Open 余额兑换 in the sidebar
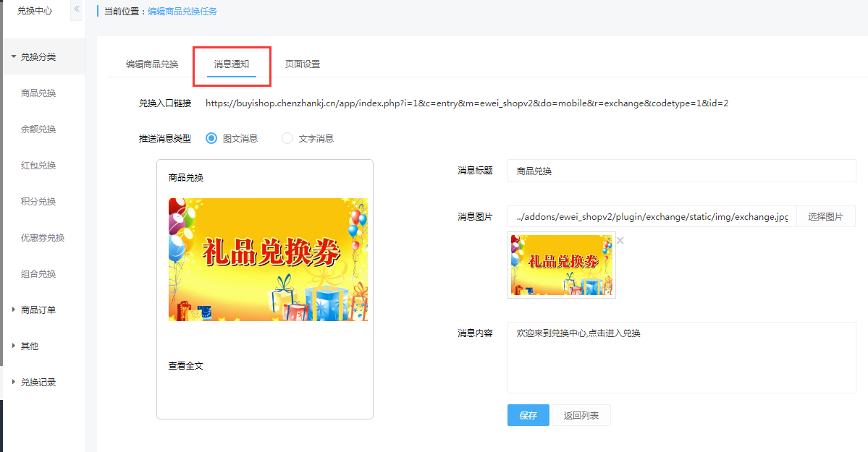This screenshot has height=452, width=868. tap(39, 129)
